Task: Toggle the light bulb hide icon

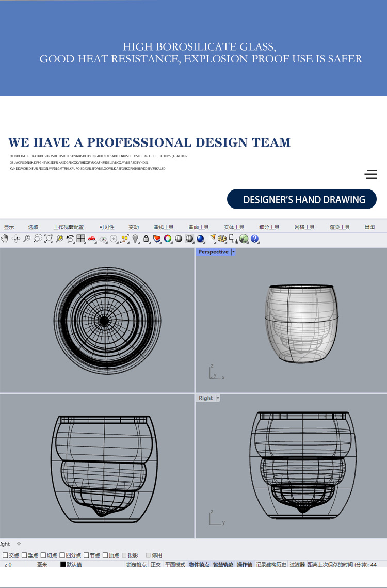Action: [x=136, y=239]
